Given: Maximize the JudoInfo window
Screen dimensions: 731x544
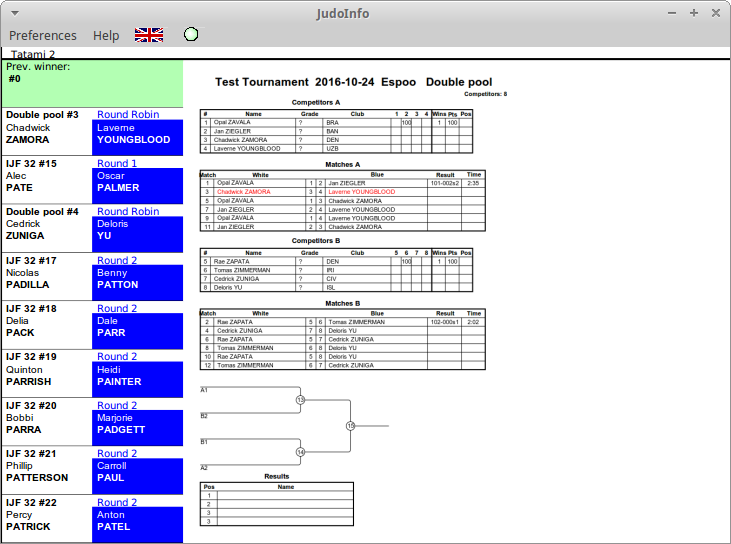Looking at the screenshot, I should 694,13.
